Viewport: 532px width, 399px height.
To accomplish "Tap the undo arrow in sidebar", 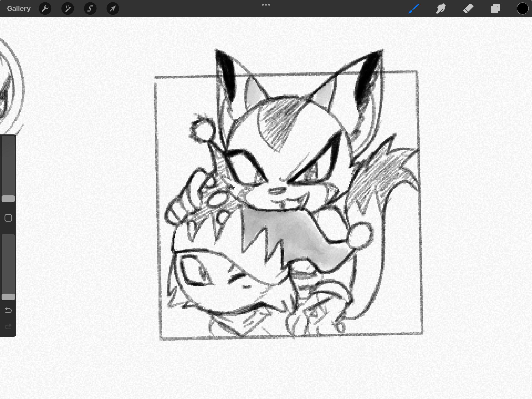I will click(x=8, y=310).
